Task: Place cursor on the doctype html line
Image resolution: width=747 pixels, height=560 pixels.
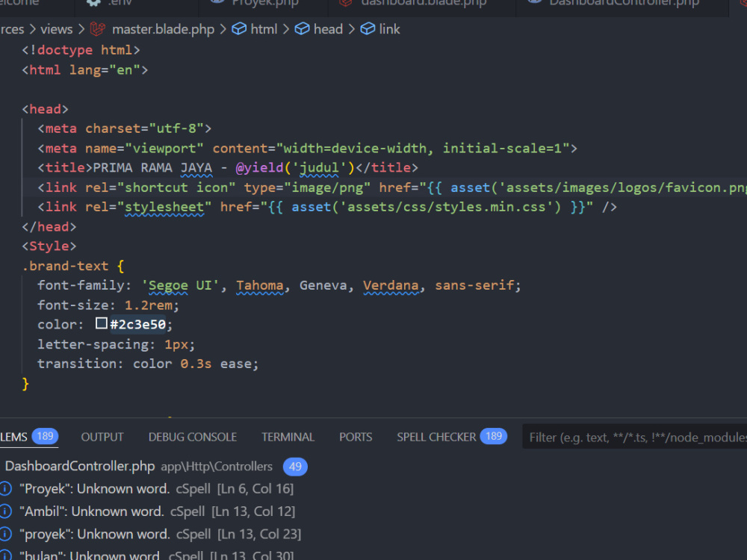Action: 81,50
